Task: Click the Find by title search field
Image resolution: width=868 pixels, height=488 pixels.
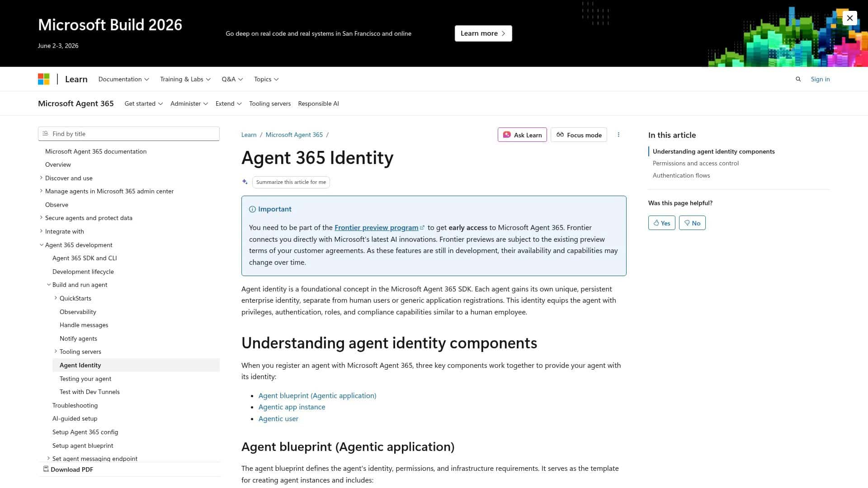Action: [128, 133]
